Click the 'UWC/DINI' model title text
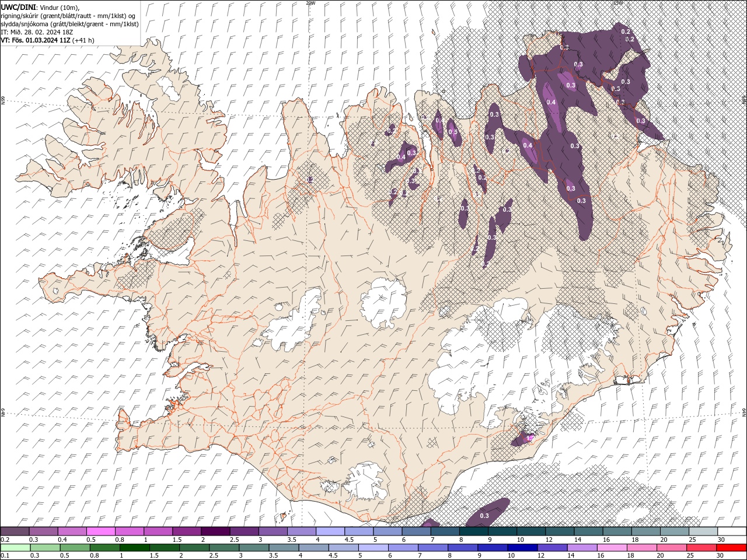The height and width of the screenshot is (560, 747). (19, 6)
